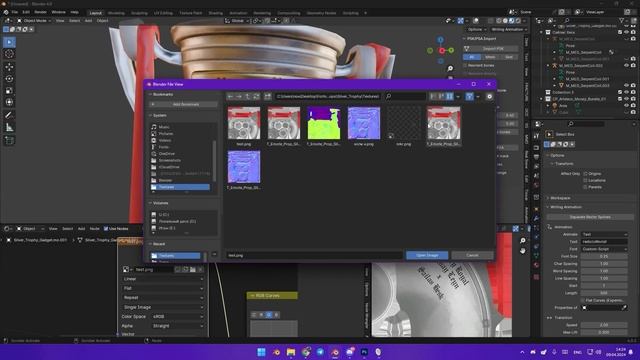Select the Annotate tool in left toolbar
This screenshot has height=360, width=640.
pos(9,115)
